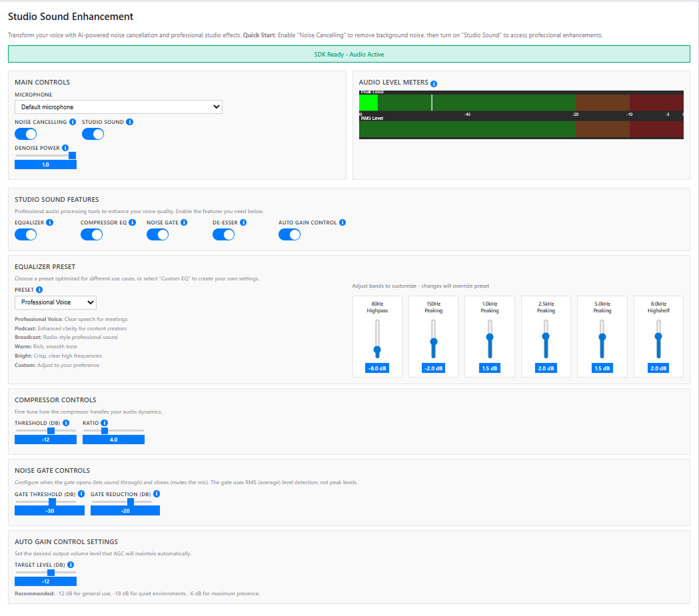Viewport: 699px width, 616px height.
Task: Click the Target Level (dB) info icon
Action: (x=71, y=564)
